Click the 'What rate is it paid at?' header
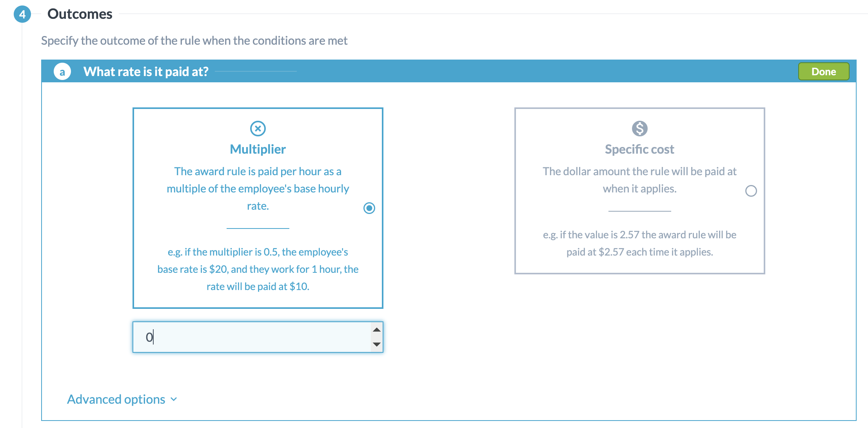The height and width of the screenshot is (428, 868). tap(146, 72)
